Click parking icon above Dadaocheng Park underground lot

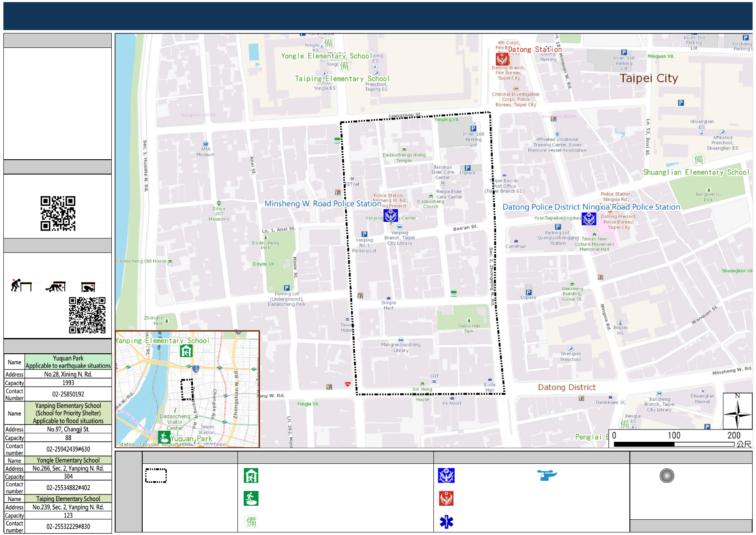287,288
